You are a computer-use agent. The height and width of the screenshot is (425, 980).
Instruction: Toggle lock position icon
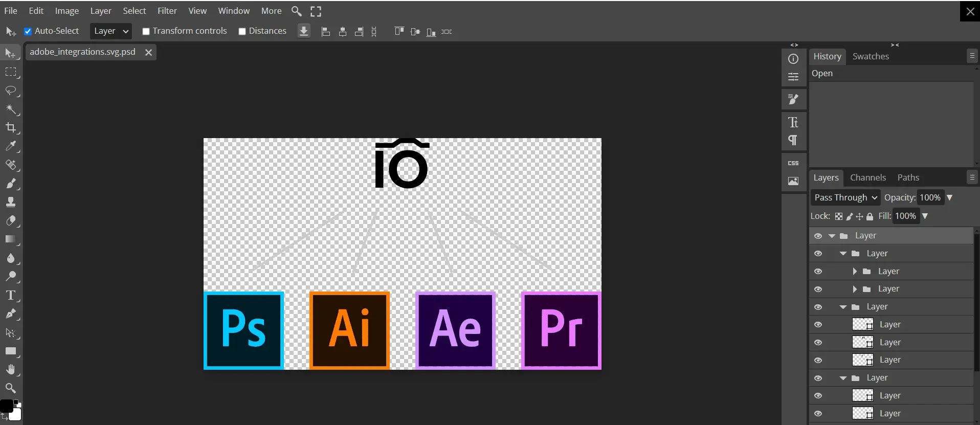[x=859, y=216]
